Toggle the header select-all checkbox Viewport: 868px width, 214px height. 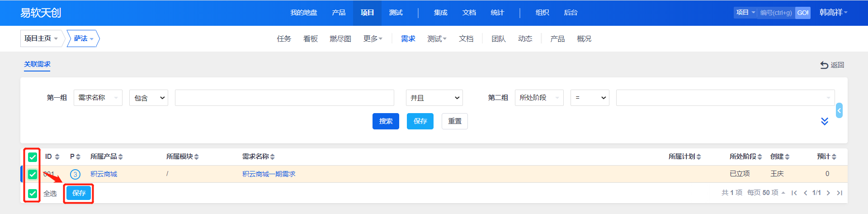click(33, 157)
